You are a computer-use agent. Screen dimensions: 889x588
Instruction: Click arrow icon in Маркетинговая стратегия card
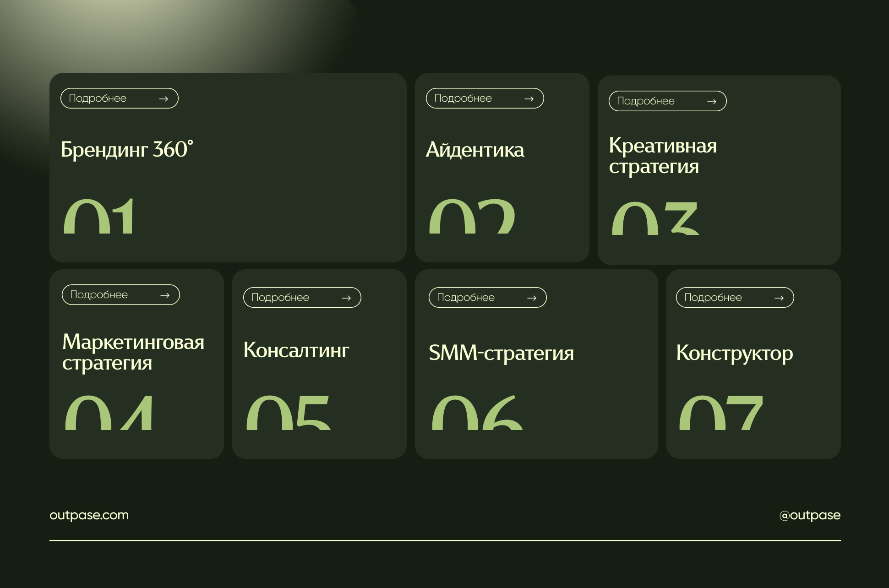165,295
